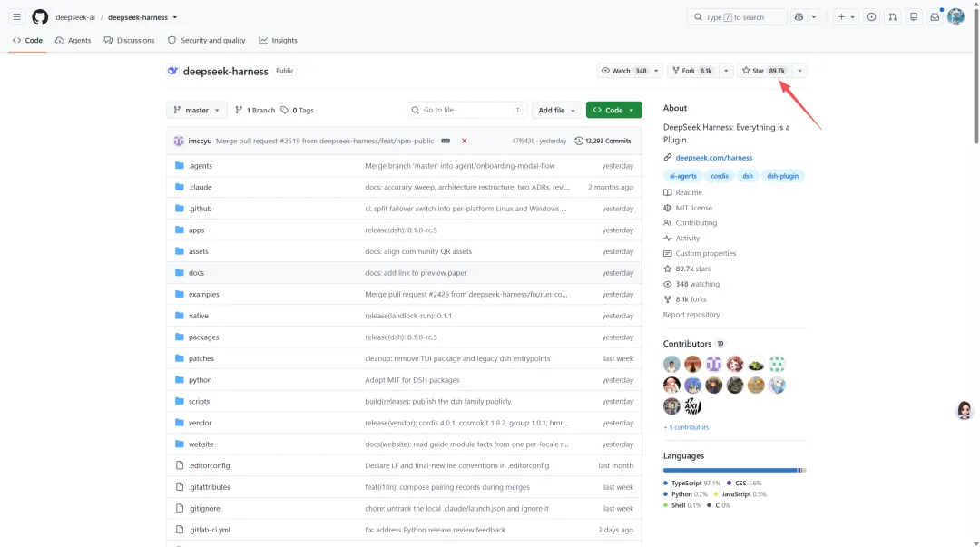
Task: Open the repositories icon beside the inbox
Action: (x=914, y=17)
